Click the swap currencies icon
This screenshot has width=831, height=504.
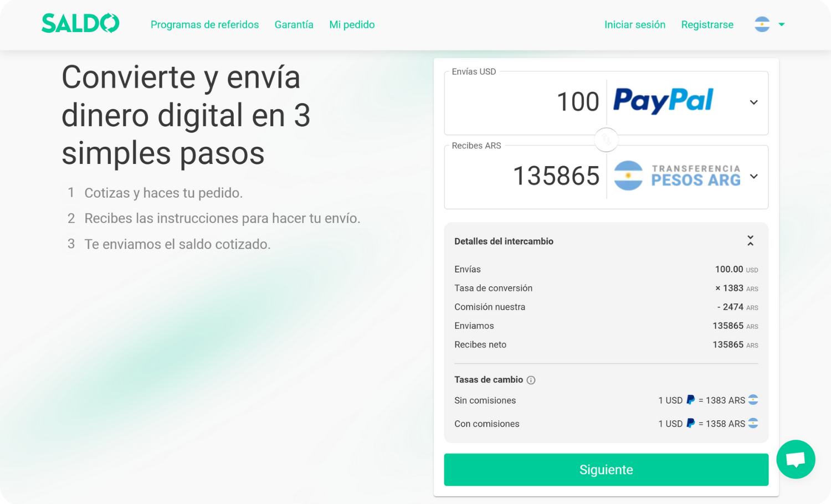click(606, 140)
